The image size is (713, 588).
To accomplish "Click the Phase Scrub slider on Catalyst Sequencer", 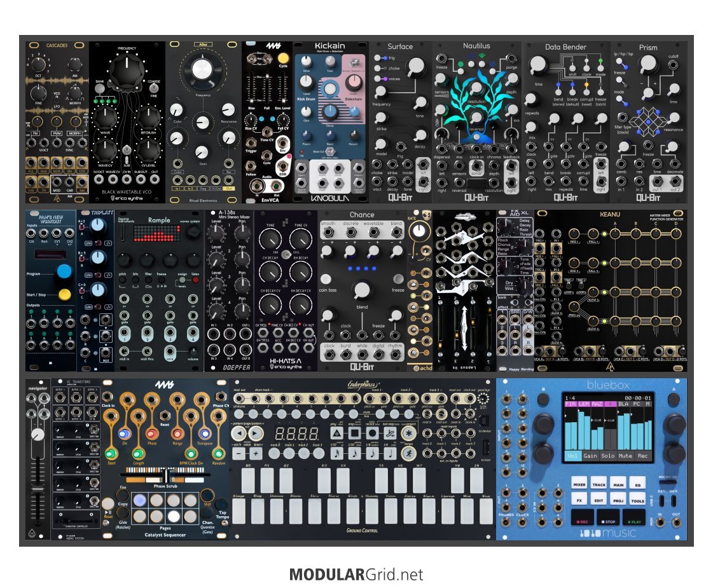I will [165, 475].
